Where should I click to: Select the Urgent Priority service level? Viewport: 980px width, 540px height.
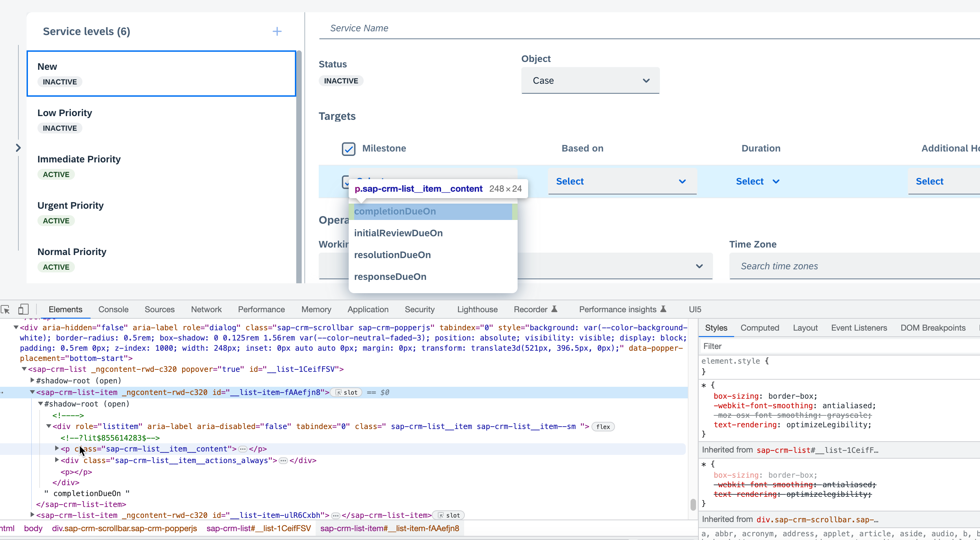[x=161, y=213]
